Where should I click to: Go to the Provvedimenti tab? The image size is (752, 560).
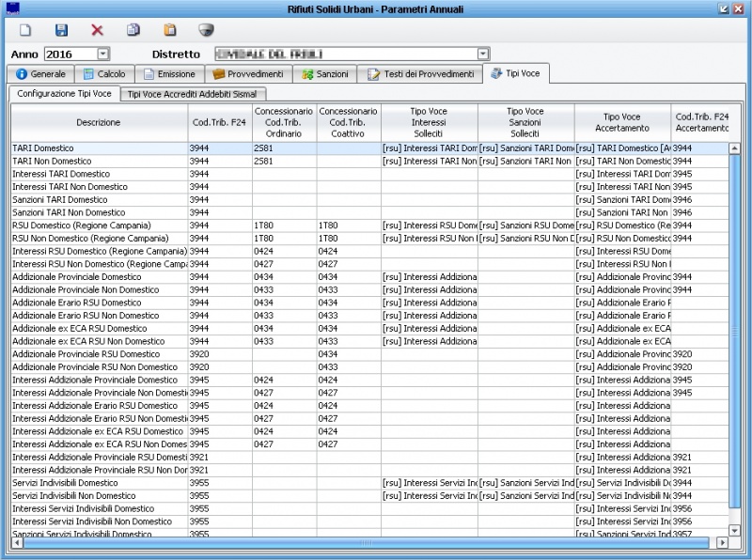[248, 73]
